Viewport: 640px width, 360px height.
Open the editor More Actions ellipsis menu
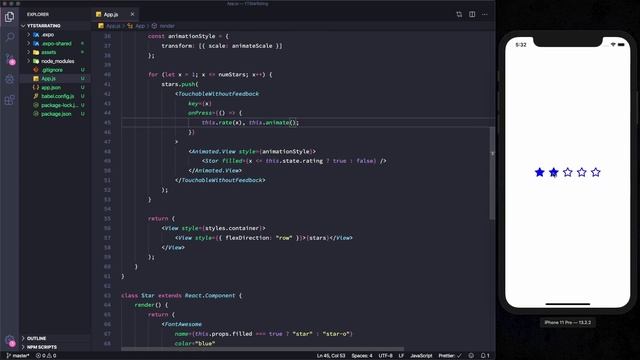point(484,14)
